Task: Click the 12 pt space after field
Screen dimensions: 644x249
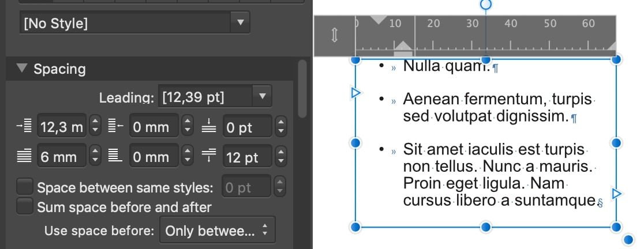Action: [x=247, y=157]
